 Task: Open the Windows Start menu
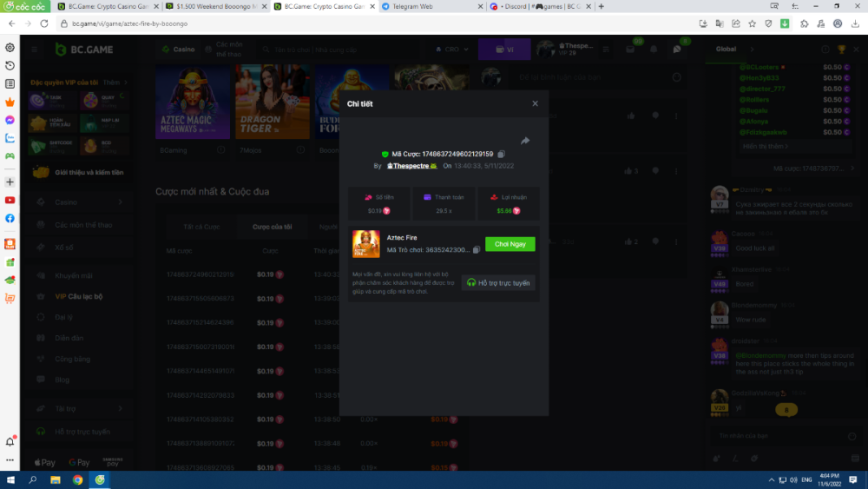[x=11, y=479]
